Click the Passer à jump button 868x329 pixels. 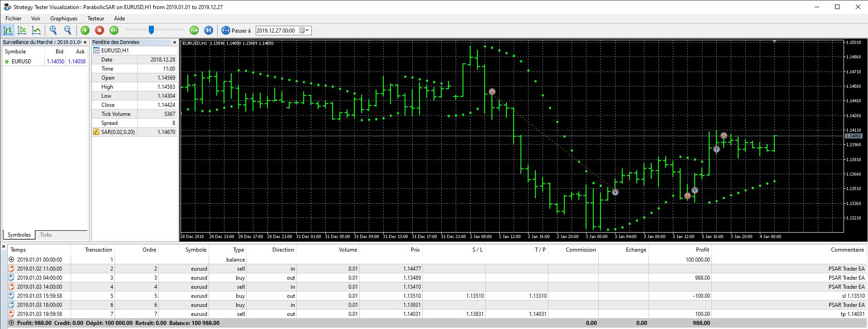point(236,30)
